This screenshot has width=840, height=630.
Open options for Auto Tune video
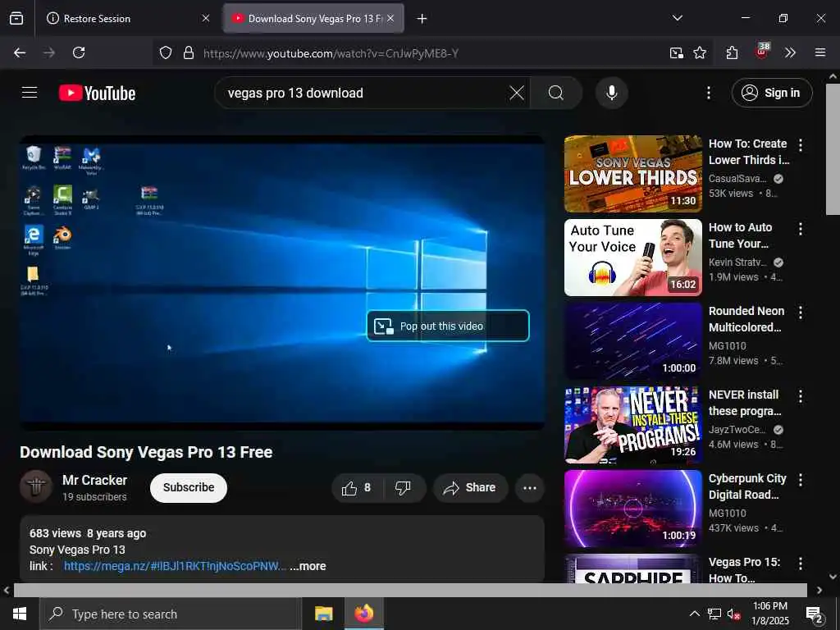[801, 229]
